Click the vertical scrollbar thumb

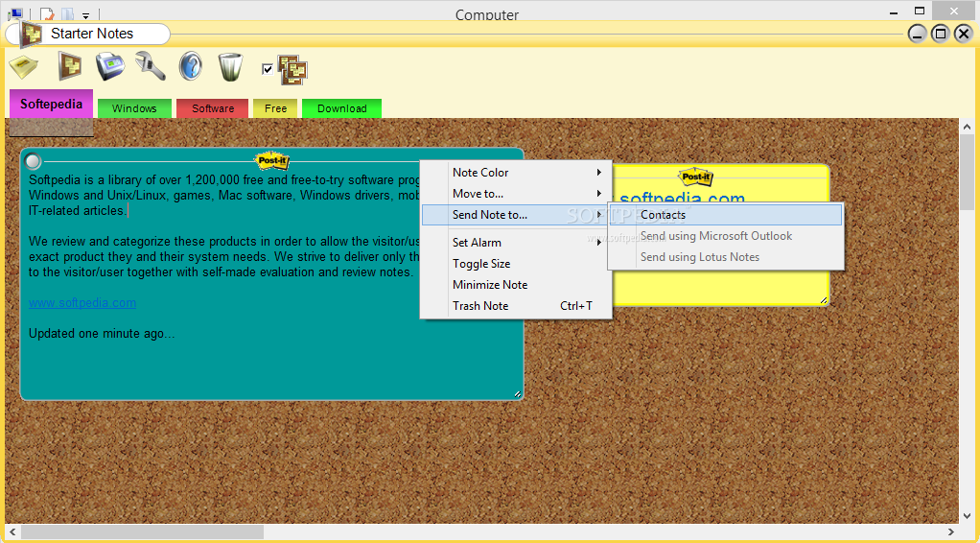pos(967,172)
